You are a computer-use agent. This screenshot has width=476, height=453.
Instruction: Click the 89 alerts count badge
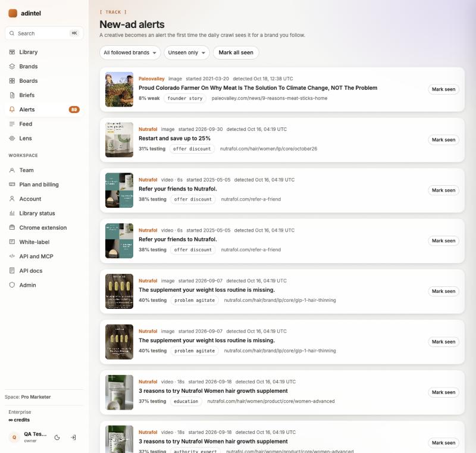point(74,110)
